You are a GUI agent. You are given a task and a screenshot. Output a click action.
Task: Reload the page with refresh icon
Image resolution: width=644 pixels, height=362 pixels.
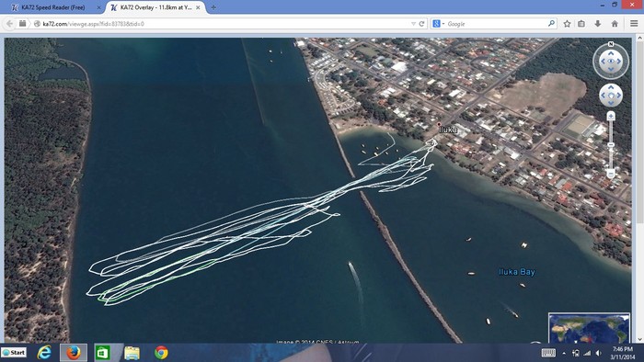[421, 24]
